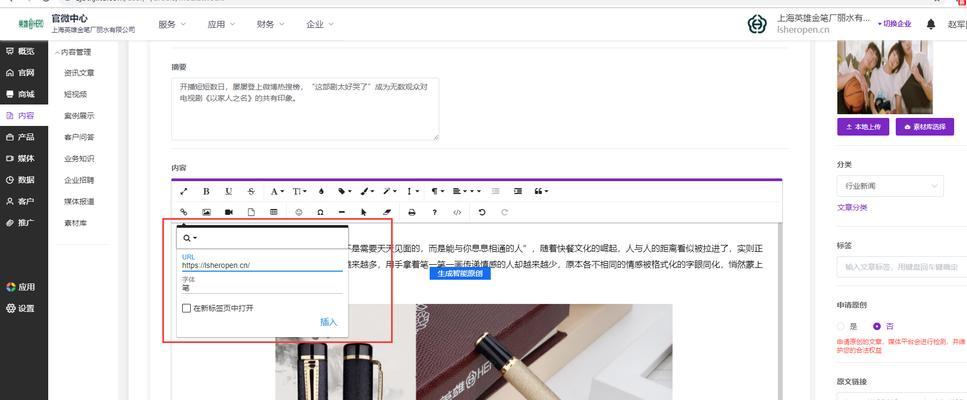Open inline class tag dropdown
Screen dimensions: 967x400
(x=344, y=192)
